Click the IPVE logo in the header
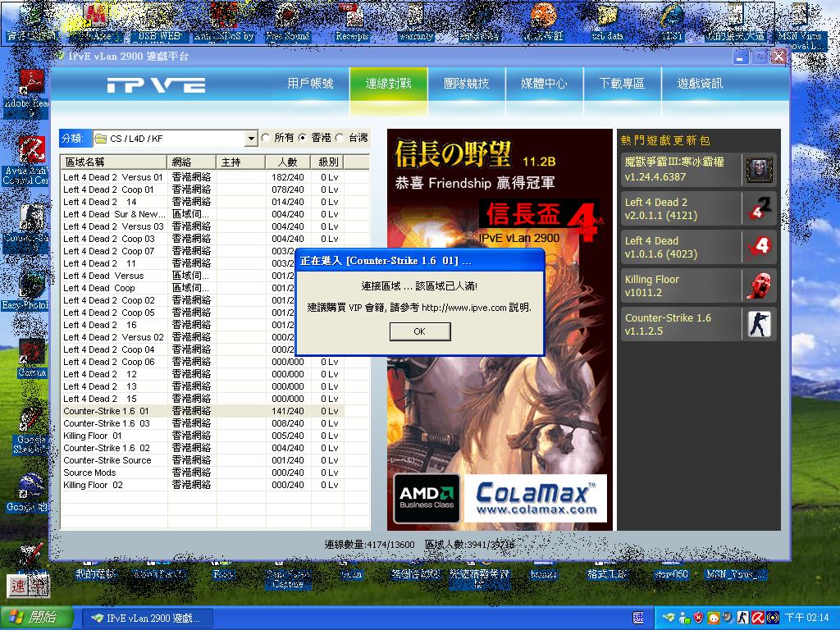This screenshot has height=630, width=840. click(x=156, y=84)
